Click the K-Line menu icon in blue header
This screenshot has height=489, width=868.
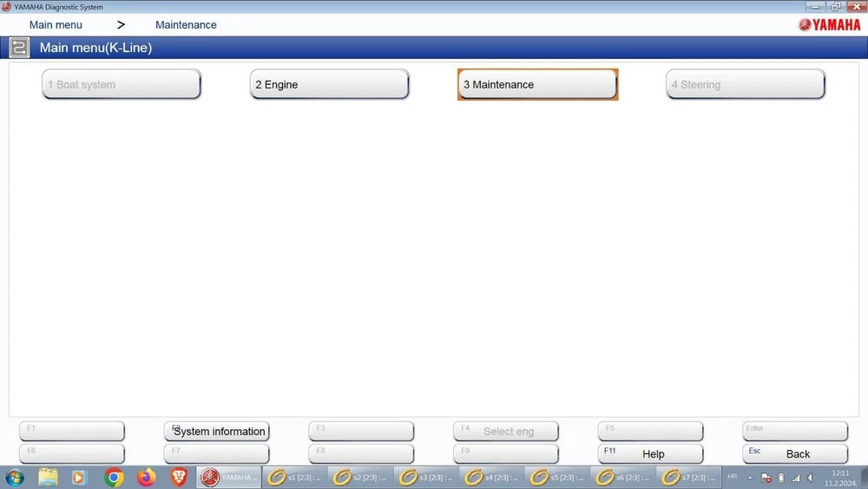tap(19, 48)
